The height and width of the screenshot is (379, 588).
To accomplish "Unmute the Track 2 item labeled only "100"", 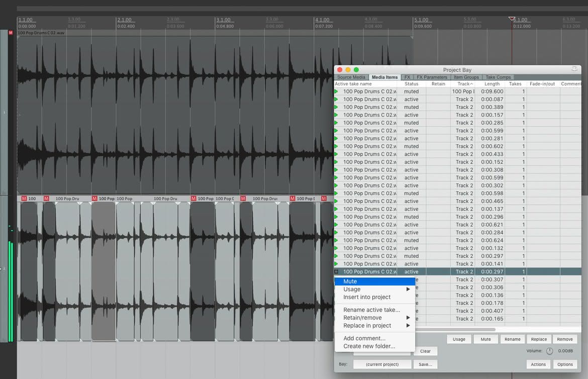I will point(24,199).
